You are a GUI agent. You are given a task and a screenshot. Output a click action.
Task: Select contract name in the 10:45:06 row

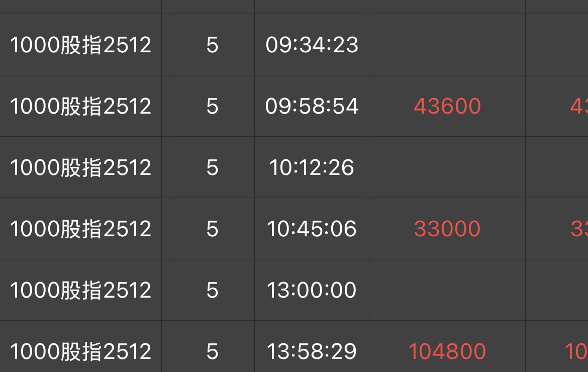pyautogui.click(x=80, y=229)
